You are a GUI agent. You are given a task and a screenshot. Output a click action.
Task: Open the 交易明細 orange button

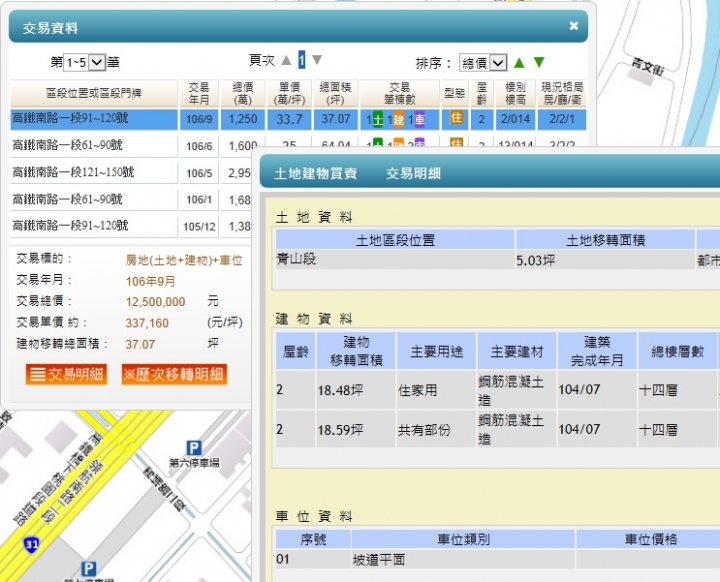point(66,374)
